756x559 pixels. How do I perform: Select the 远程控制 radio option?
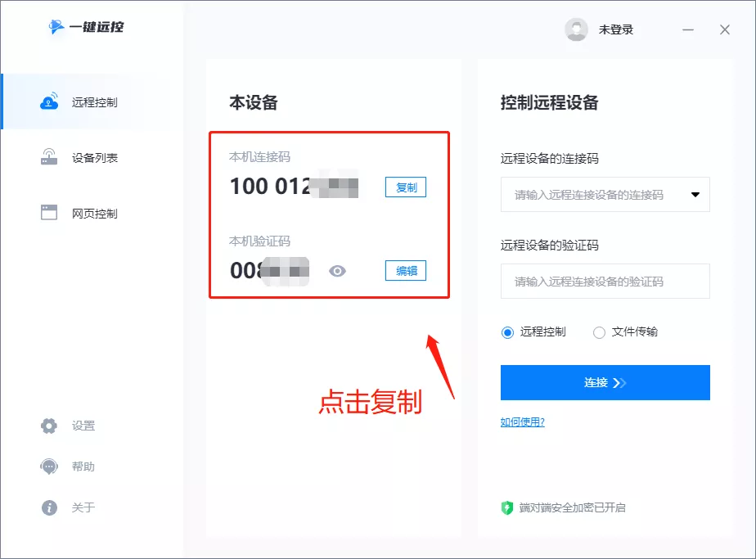507,331
